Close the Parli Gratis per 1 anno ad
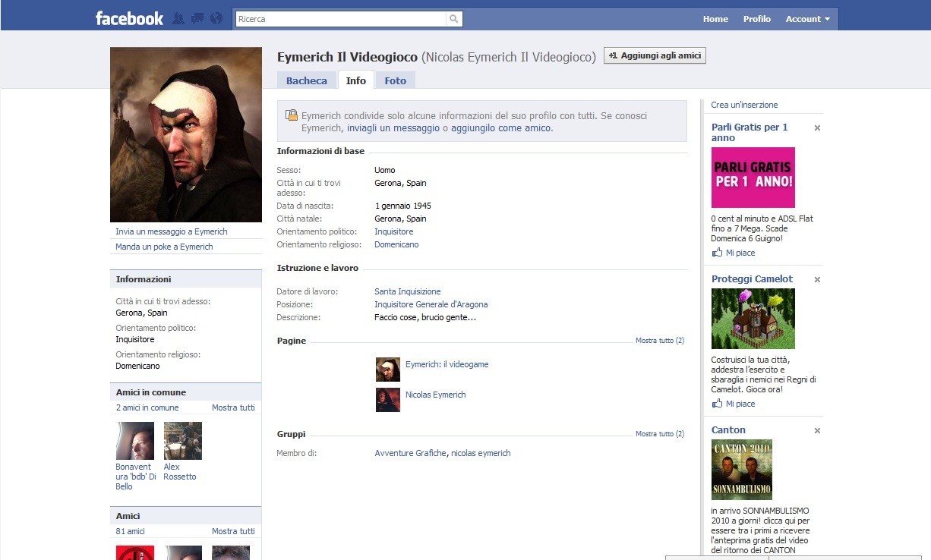The image size is (931, 560). 817,128
